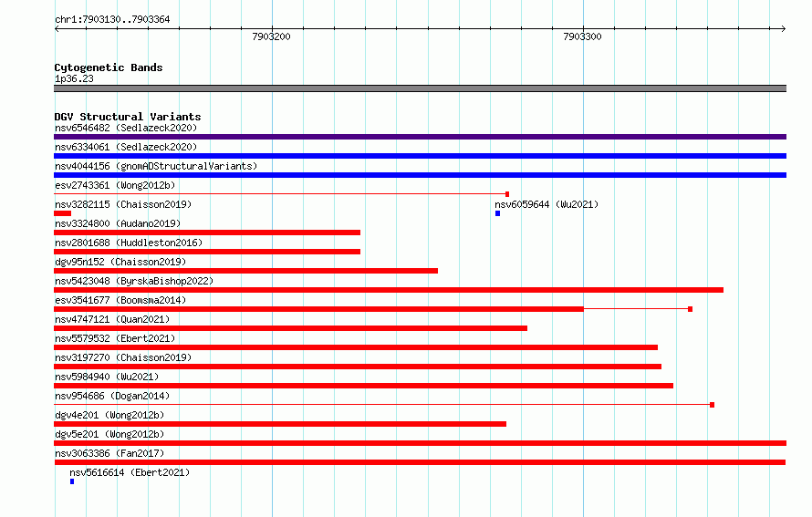Click the red nsv4747121 variant bar
Image resolution: width=812 pixels, height=517 pixels.
(290, 328)
